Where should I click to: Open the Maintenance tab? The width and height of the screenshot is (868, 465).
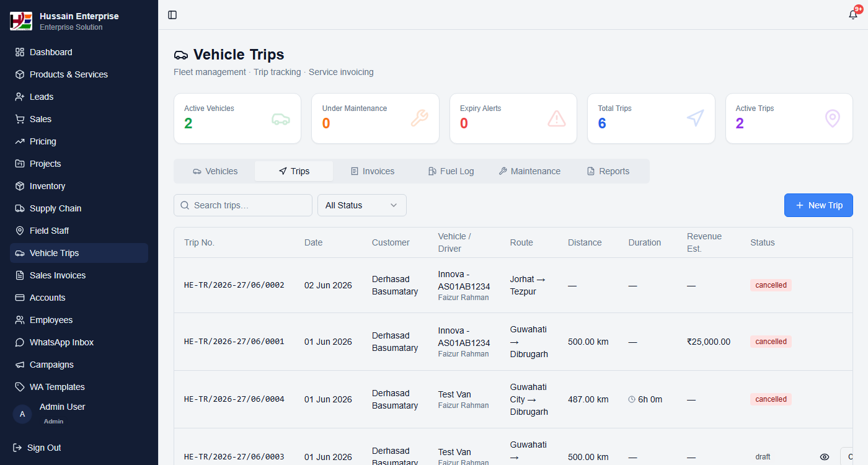(529, 171)
